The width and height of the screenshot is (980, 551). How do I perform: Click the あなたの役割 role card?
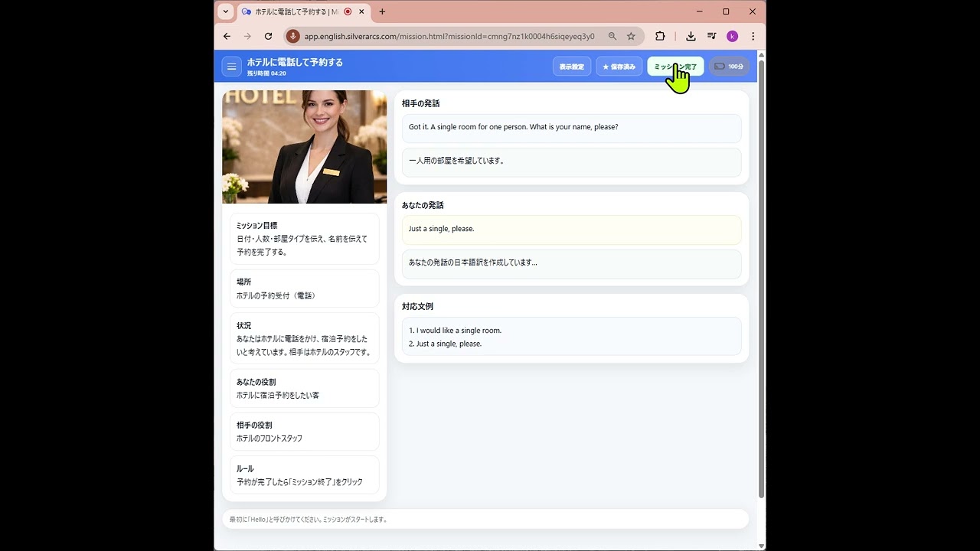pos(305,388)
